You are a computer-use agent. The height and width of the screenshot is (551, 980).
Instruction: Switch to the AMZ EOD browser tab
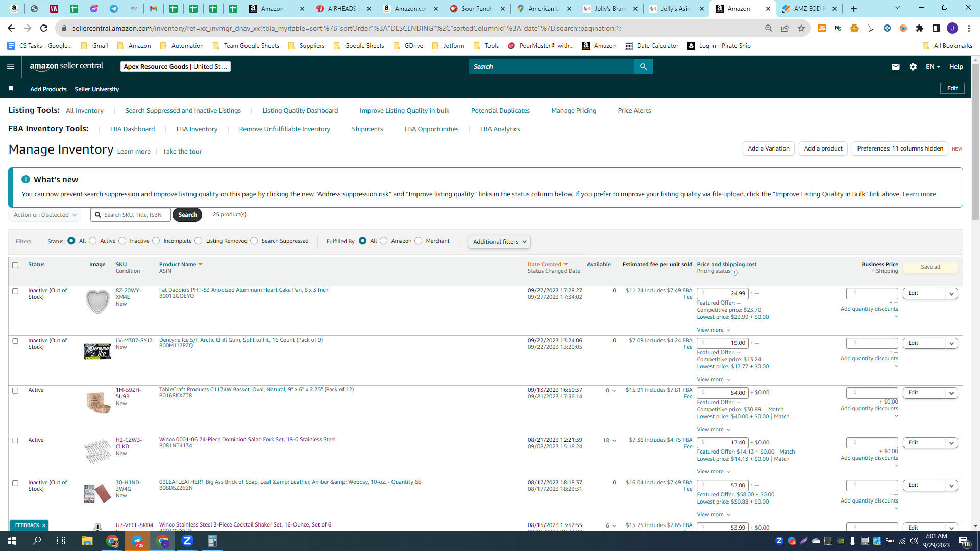809,9
